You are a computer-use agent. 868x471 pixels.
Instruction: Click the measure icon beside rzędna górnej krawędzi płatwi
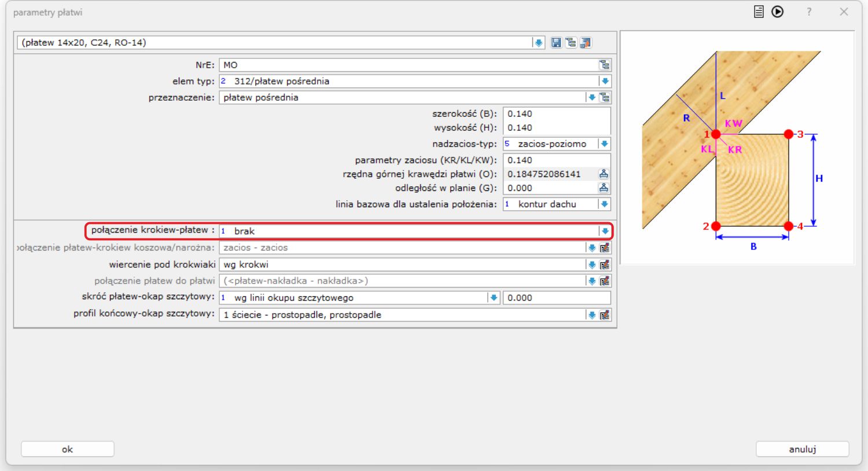tap(604, 174)
